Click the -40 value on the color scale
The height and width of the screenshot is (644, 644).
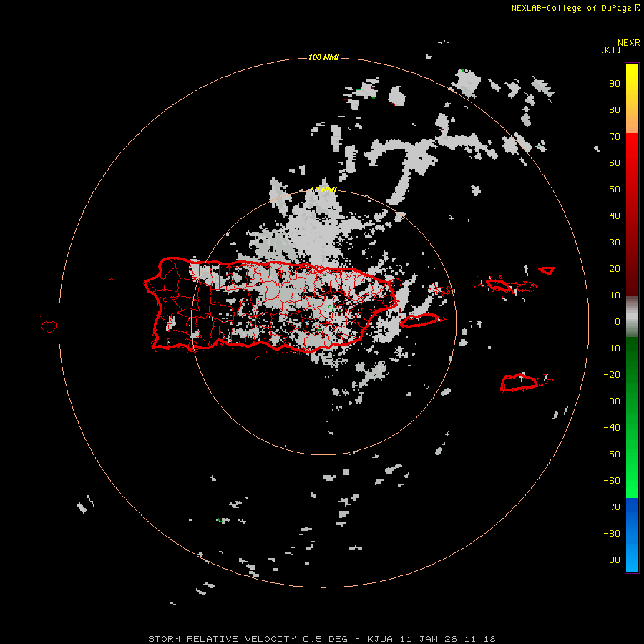click(x=612, y=428)
